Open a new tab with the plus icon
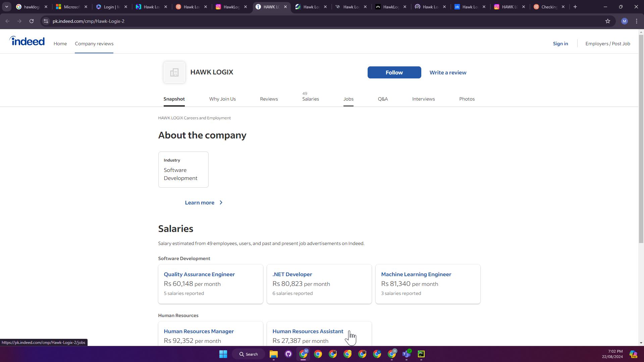This screenshot has width=644, height=362. (575, 7)
